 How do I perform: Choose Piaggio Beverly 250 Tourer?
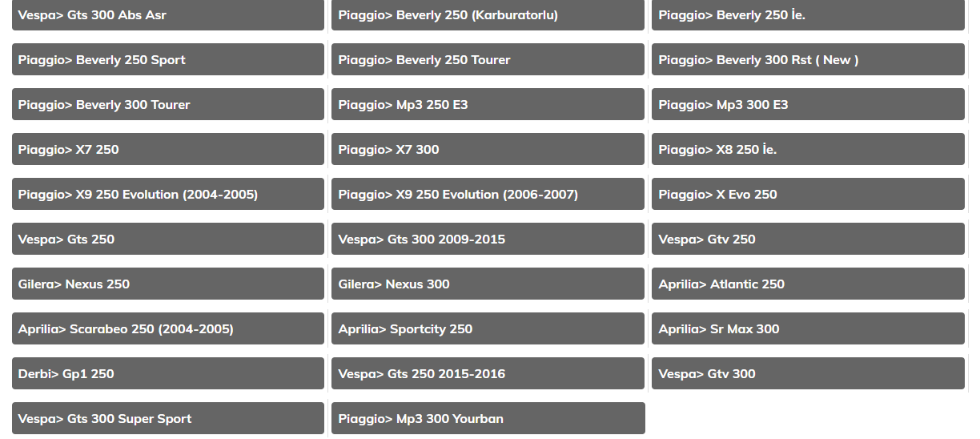coord(488,60)
